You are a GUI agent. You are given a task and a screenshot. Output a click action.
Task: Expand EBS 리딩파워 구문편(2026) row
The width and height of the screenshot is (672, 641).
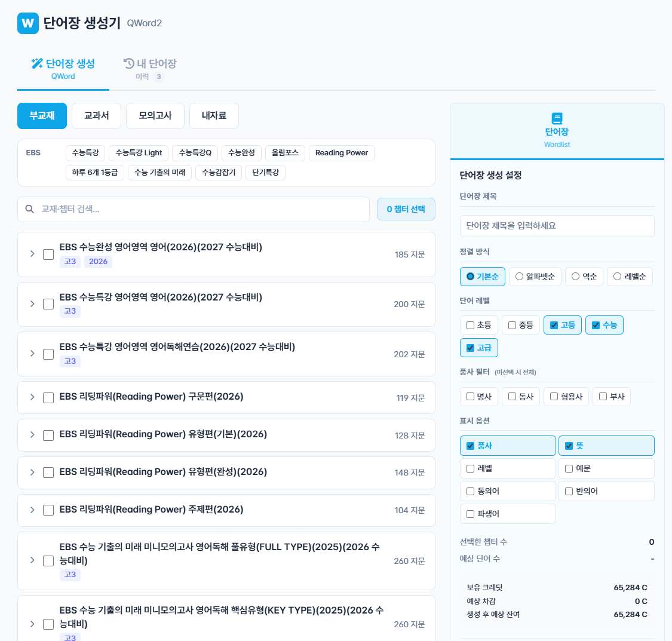pyautogui.click(x=32, y=397)
